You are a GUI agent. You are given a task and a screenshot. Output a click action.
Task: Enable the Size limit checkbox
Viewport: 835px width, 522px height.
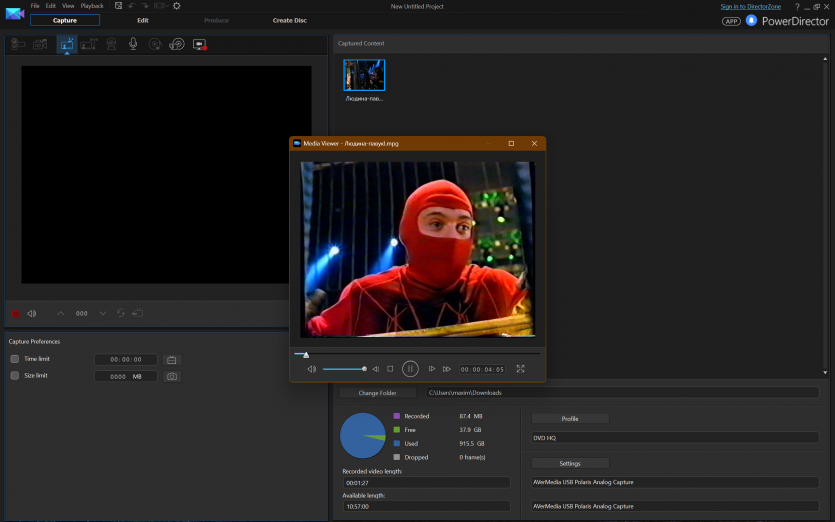point(15,376)
